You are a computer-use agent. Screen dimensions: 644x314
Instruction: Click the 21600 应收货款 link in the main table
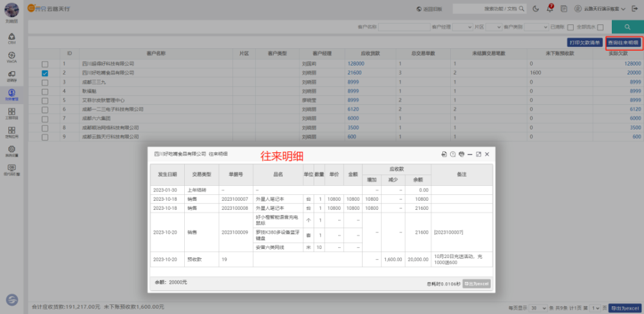[354, 73]
